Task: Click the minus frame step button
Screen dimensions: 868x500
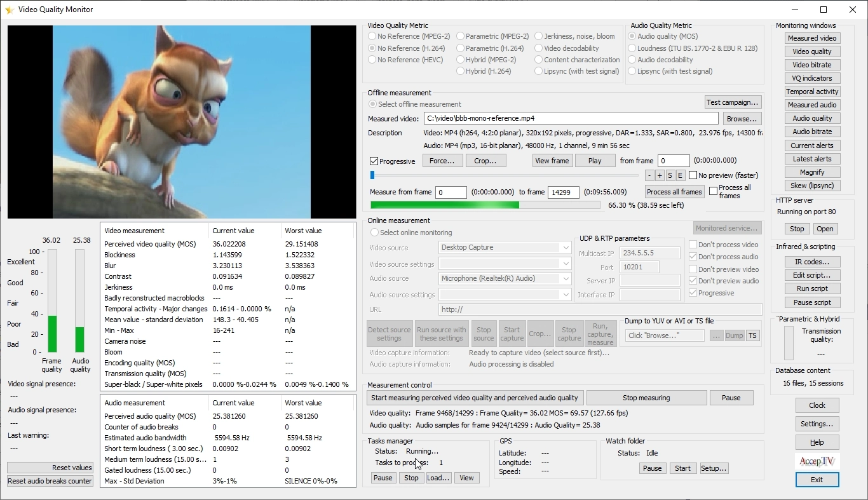Action: pos(649,175)
